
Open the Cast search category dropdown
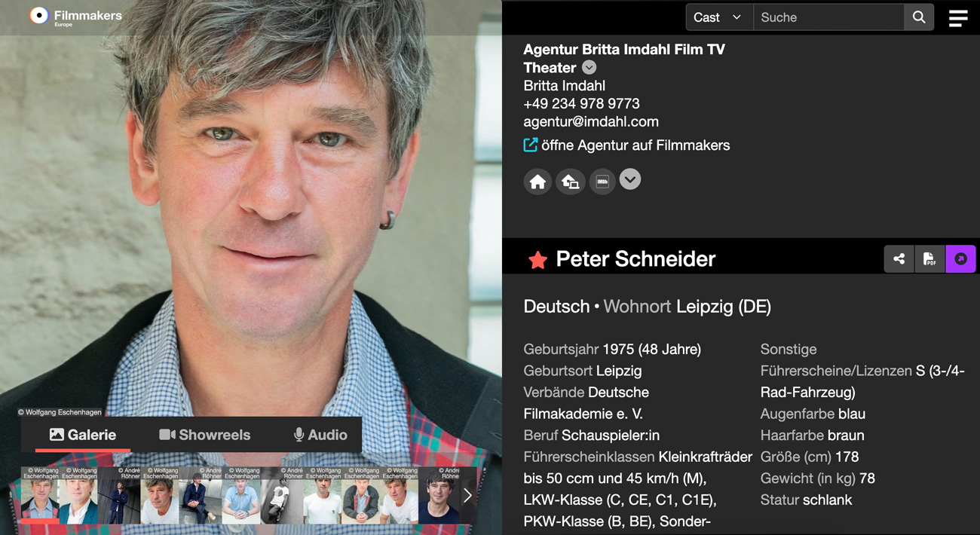(x=719, y=17)
